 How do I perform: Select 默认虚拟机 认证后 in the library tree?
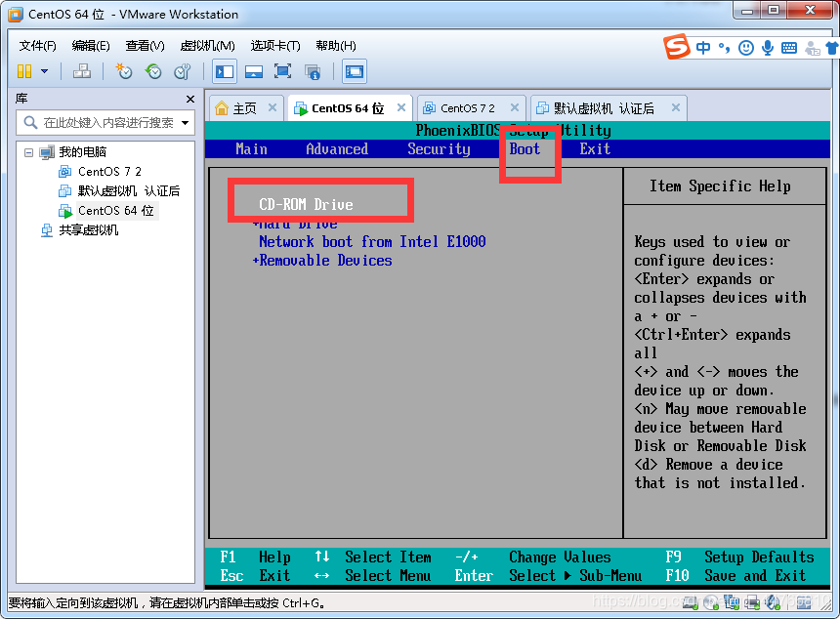tap(129, 191)
